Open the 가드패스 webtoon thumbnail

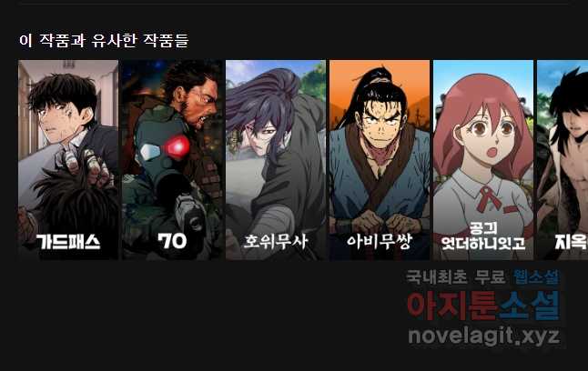click(68, 160)
